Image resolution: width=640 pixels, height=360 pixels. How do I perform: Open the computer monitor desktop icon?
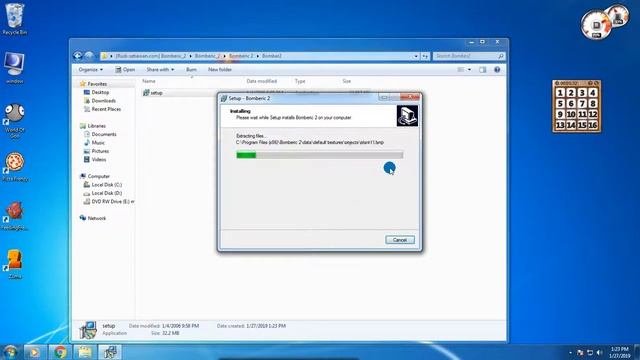pos(15,68)
